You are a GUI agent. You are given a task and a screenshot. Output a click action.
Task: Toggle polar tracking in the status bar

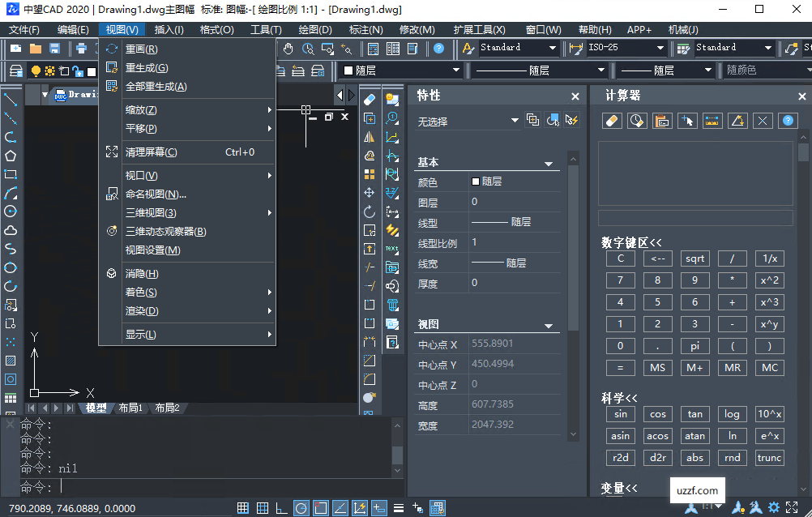300,508
